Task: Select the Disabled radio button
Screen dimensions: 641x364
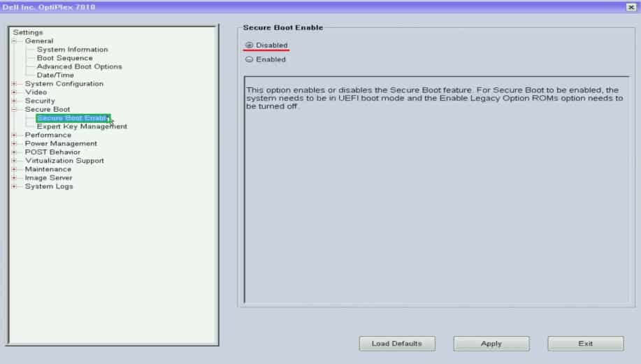Action: tap(249, 45)
